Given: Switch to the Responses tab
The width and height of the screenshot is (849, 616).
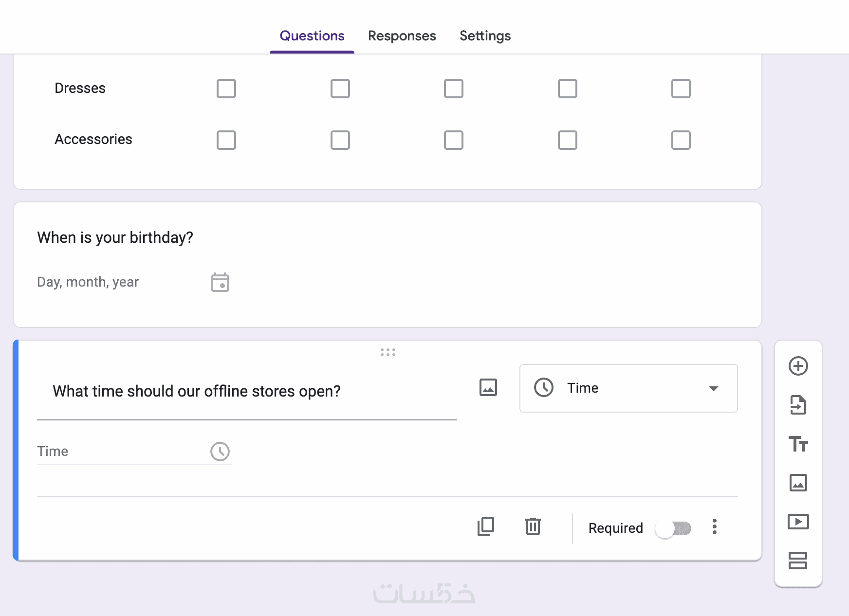Looking at the screenshot, I should pyautogui.click(x=402, y=36).
